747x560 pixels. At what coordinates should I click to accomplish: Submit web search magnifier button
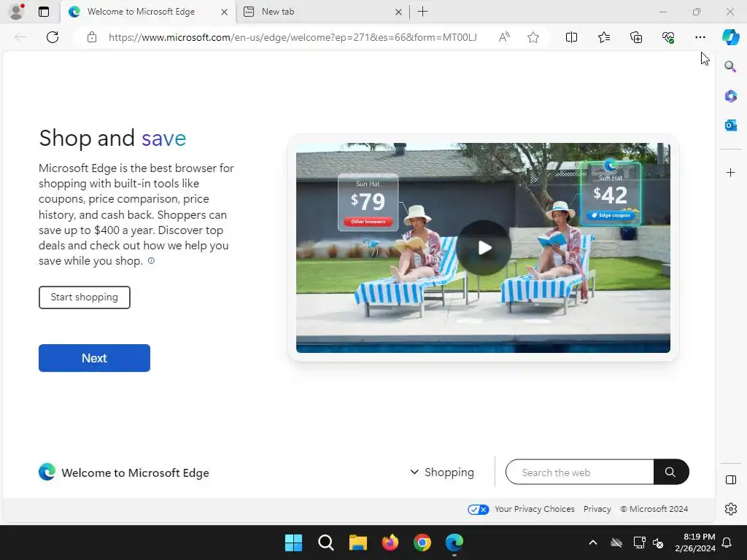pyautogui.click(x=671, y=472)
